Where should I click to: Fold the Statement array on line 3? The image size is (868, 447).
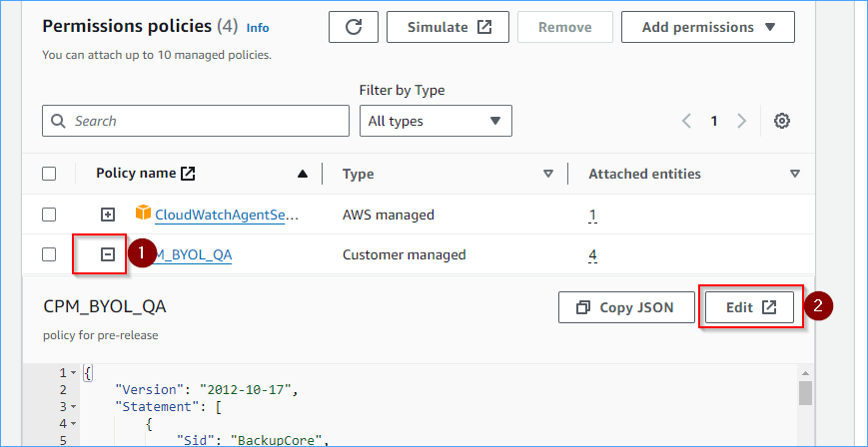(73, 407)
